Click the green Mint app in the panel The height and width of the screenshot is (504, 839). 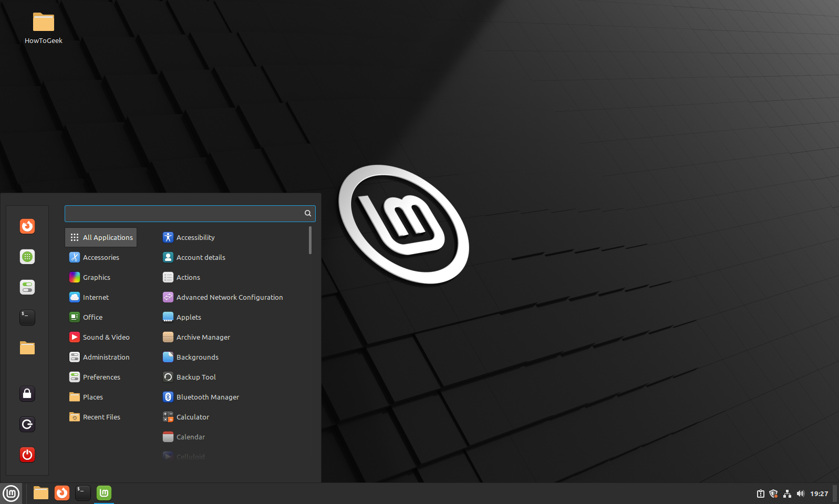[x=104, y=493]
